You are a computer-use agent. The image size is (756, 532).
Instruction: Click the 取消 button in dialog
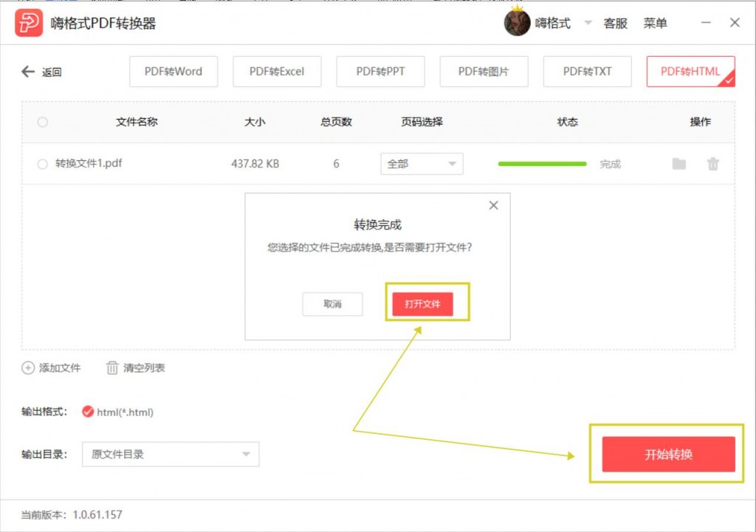coord(332,304)
